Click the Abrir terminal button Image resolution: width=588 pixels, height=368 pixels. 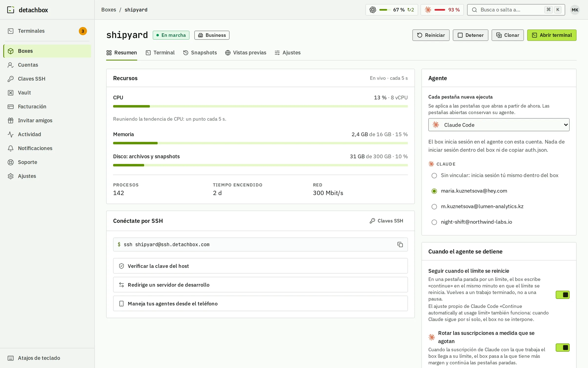click(x=552, y=35)
